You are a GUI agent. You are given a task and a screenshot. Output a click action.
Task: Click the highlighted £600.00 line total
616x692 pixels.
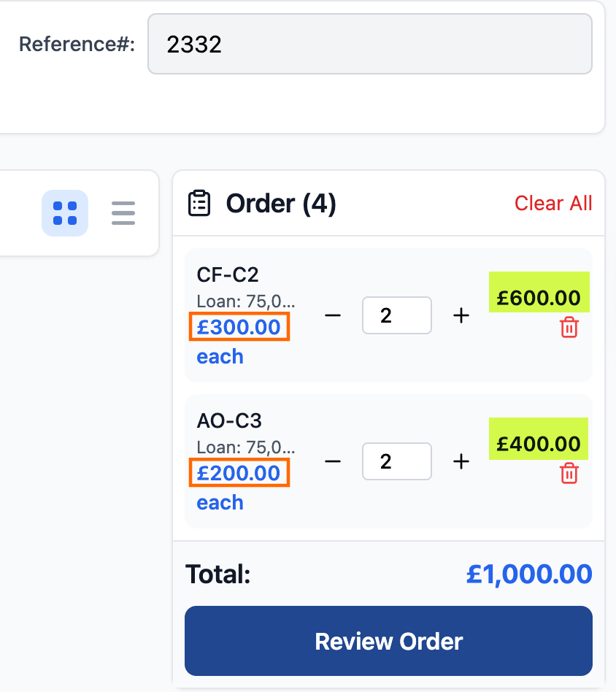pos(539,298)
